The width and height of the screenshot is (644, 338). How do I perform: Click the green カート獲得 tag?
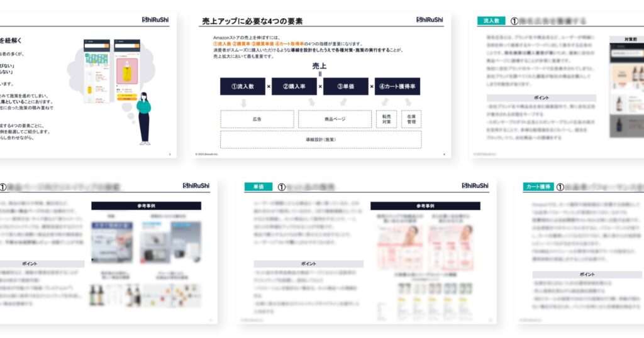[x=540, y=187]
